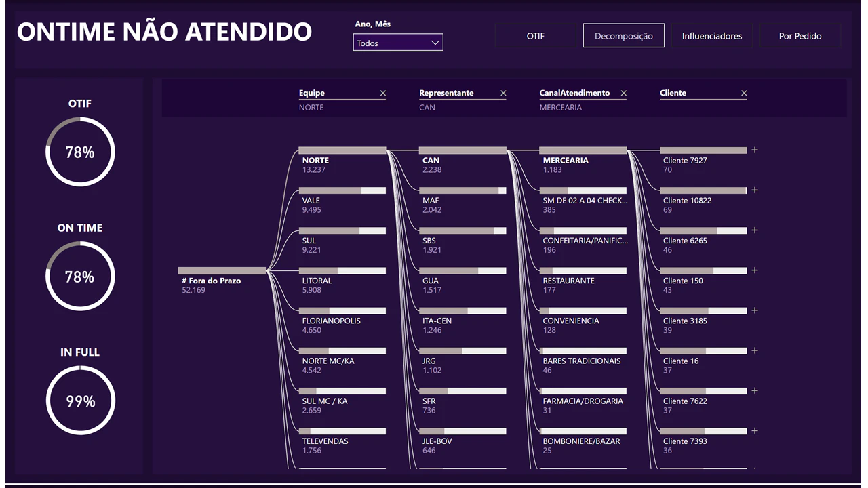This screenshot has width=868, height=488.
Task: Expand Cliente 10822 with the plus icon
Action: pyautogui.click(x=755, y=190)
